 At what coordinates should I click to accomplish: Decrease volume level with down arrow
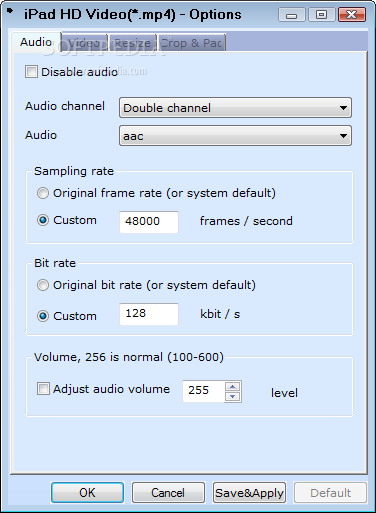[233, 396]
